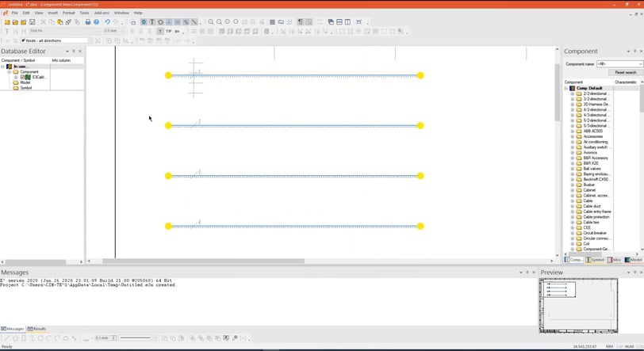Switch to the Model tab in Component panel
Viewport: 644px width, 351px height.
(x=634, y=260)
